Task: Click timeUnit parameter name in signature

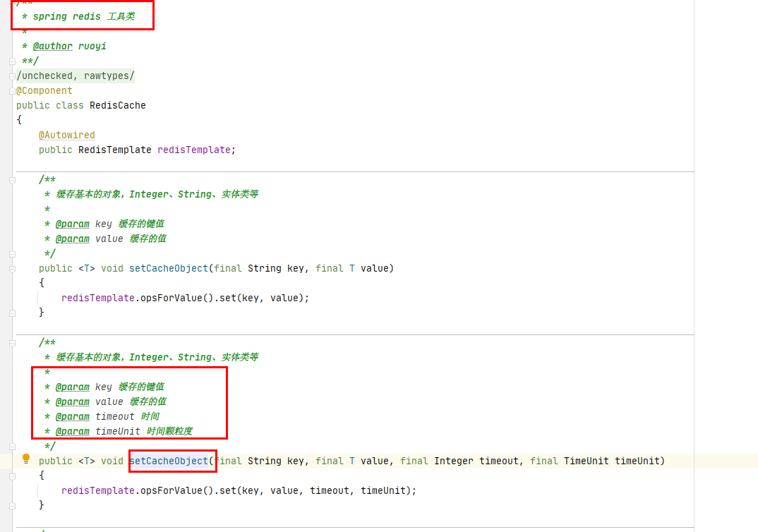Action: (637, 461)
